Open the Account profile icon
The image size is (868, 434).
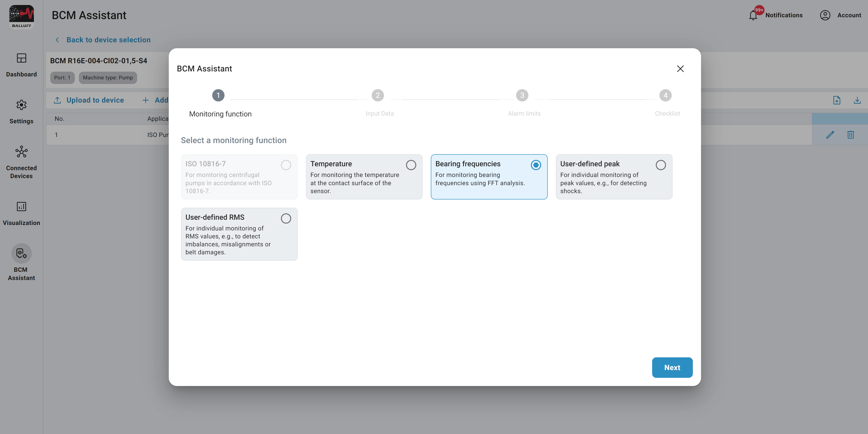(825, 15)
